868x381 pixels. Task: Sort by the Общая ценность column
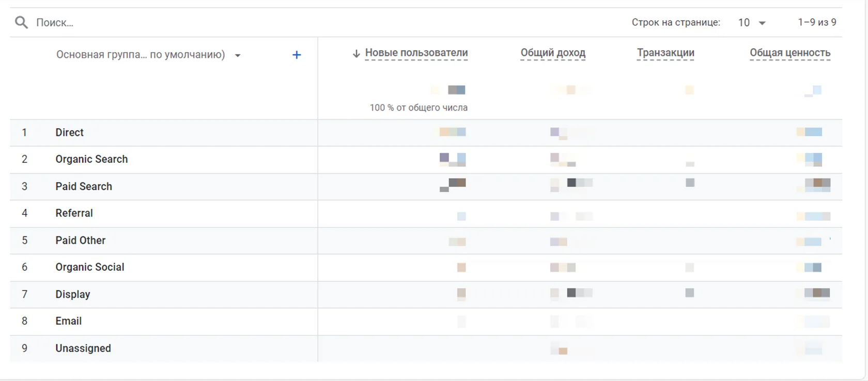pos(790,53)
